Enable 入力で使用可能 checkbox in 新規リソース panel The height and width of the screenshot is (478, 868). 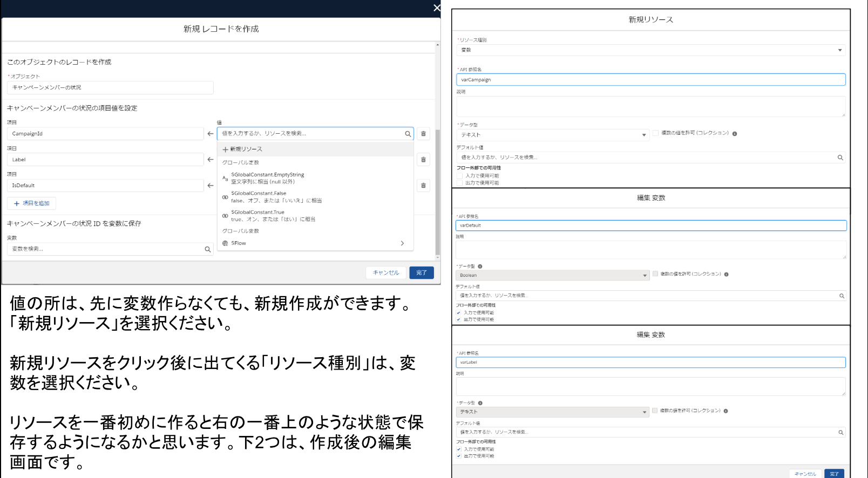(x=459, y=176)
